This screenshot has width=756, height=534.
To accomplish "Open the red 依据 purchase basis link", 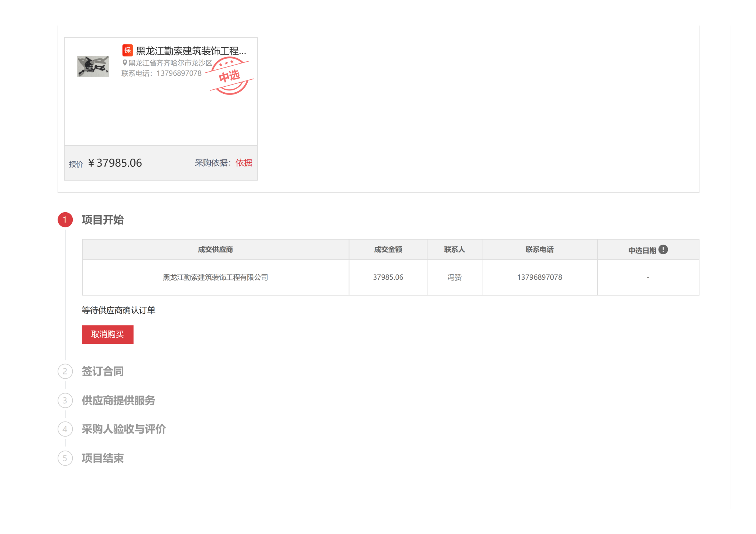I will coord(244,163).
